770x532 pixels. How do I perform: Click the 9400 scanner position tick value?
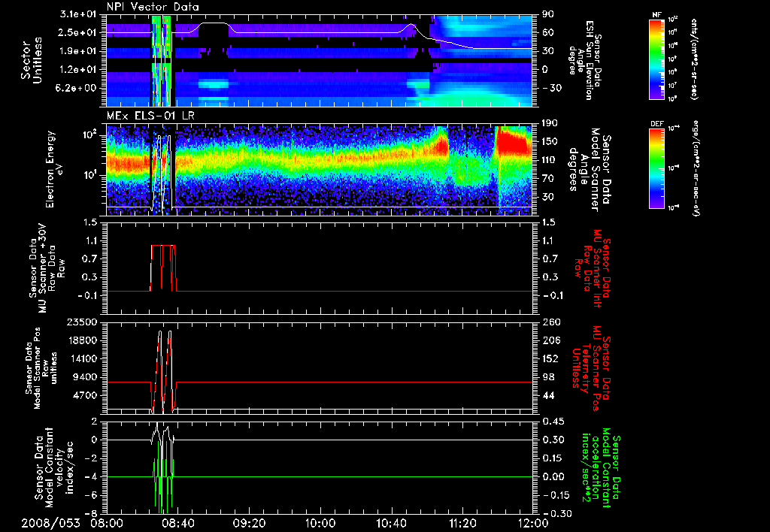(x=85, y=377)
